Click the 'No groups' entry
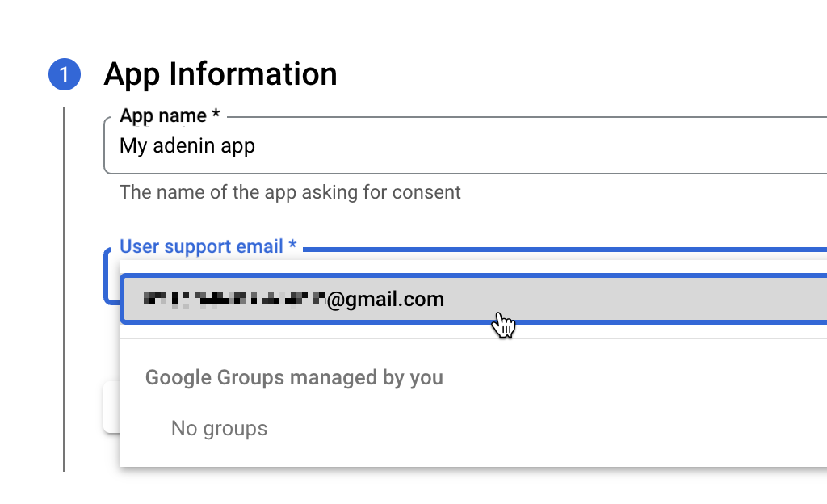827x504 pixels. pos(219,427)
